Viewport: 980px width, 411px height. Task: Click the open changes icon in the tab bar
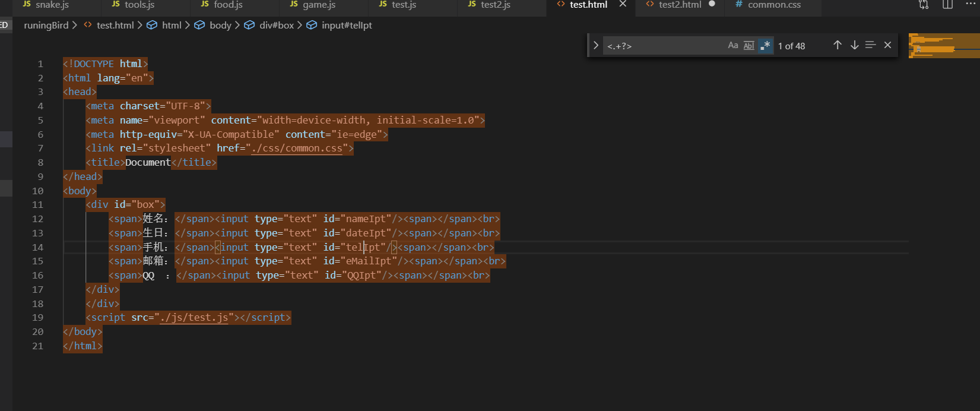coord(924,4)
